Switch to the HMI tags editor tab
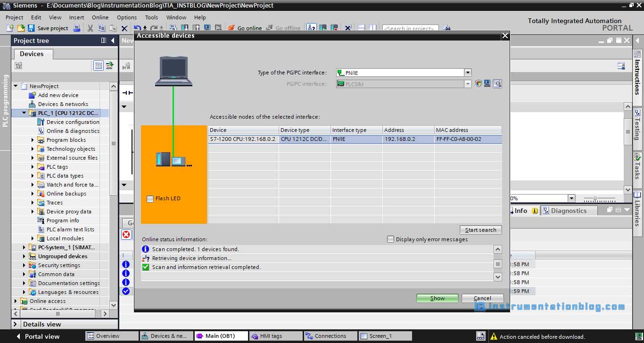 point(276,336)
